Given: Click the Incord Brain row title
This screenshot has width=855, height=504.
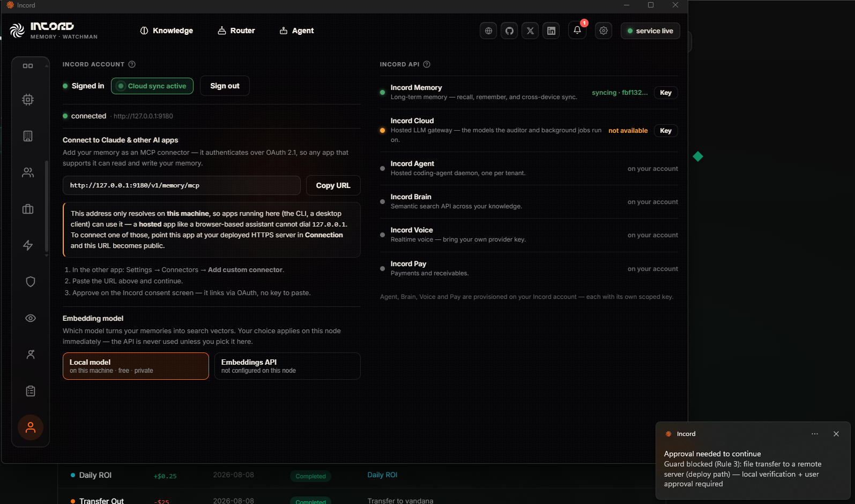Looking at the screenshot, I should pos(411,197).
